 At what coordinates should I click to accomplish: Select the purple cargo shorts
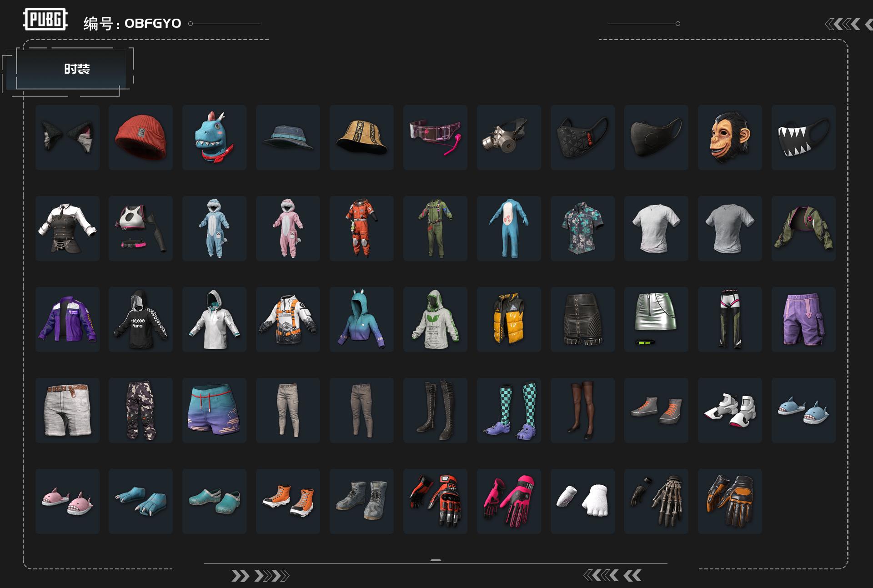coord(803,319)
